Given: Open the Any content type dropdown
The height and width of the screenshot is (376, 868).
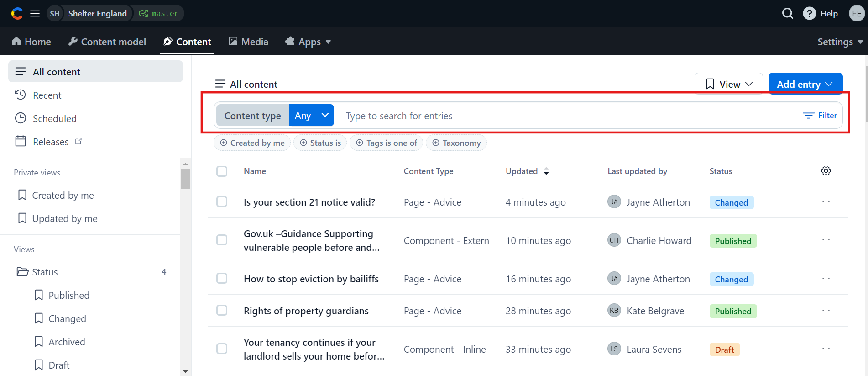Looking at the screenshot, I should (312, 115).
